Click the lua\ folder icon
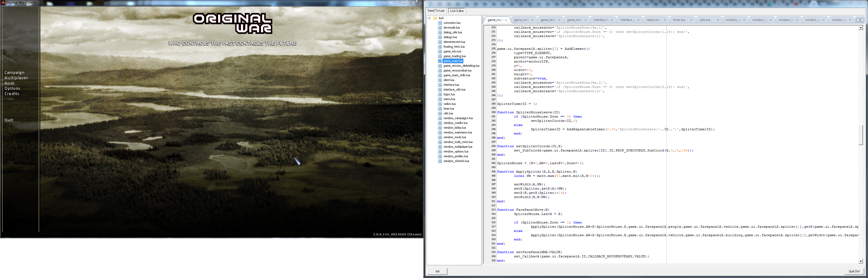Image resolution: width=868 pixels, height=278 pixels. (435, 18)
